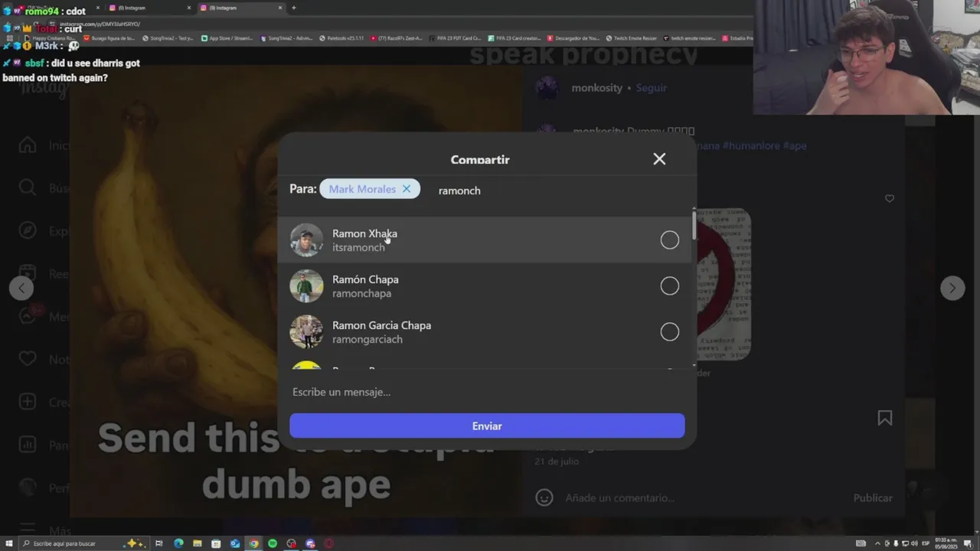Image resolution: width=980 pixels, height=551 pixels.
Task: Open Descargador de You bookmark
Action: coord(573,37)
